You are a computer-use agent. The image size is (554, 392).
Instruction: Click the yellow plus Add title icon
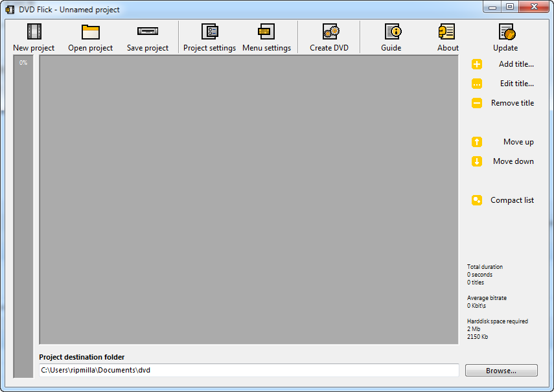(477, 64)
